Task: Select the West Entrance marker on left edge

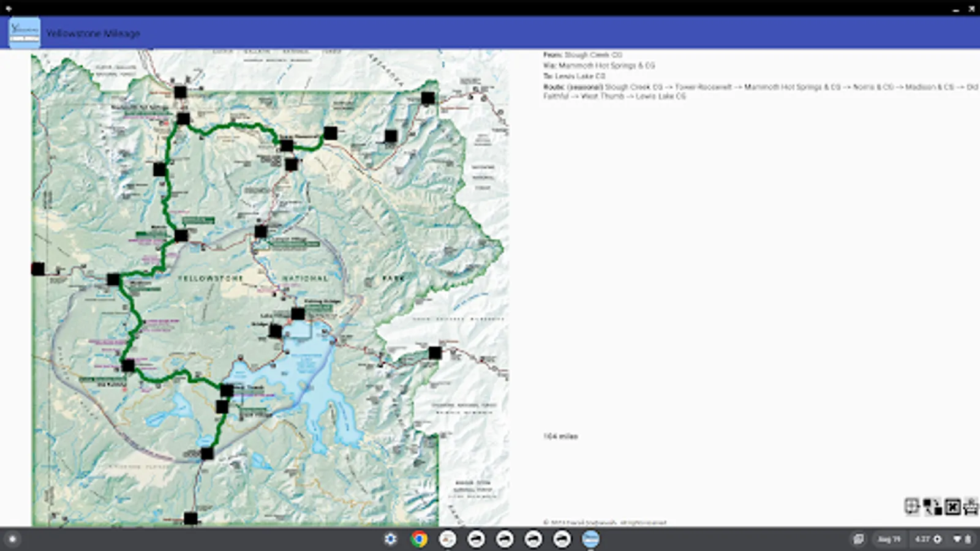Action: point(38,269)
